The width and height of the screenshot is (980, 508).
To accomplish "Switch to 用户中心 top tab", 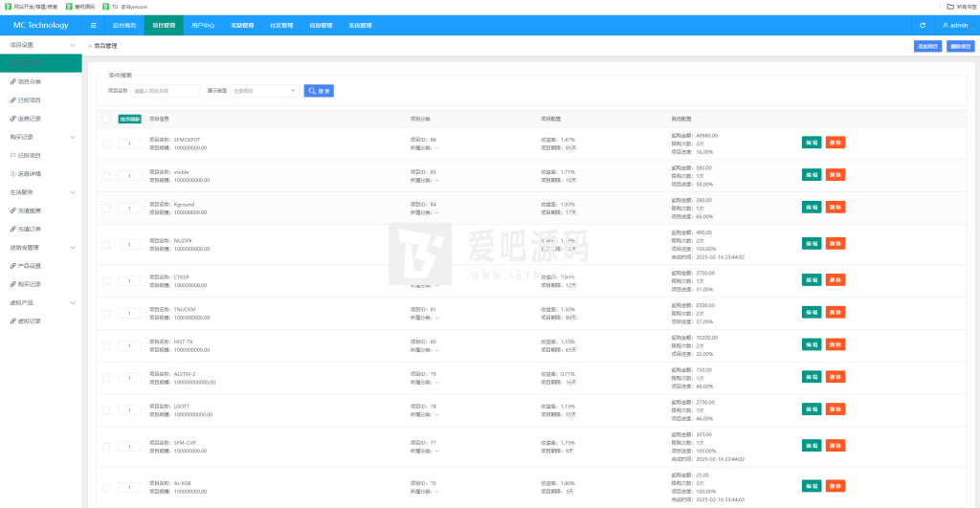I will coord(203,26).
